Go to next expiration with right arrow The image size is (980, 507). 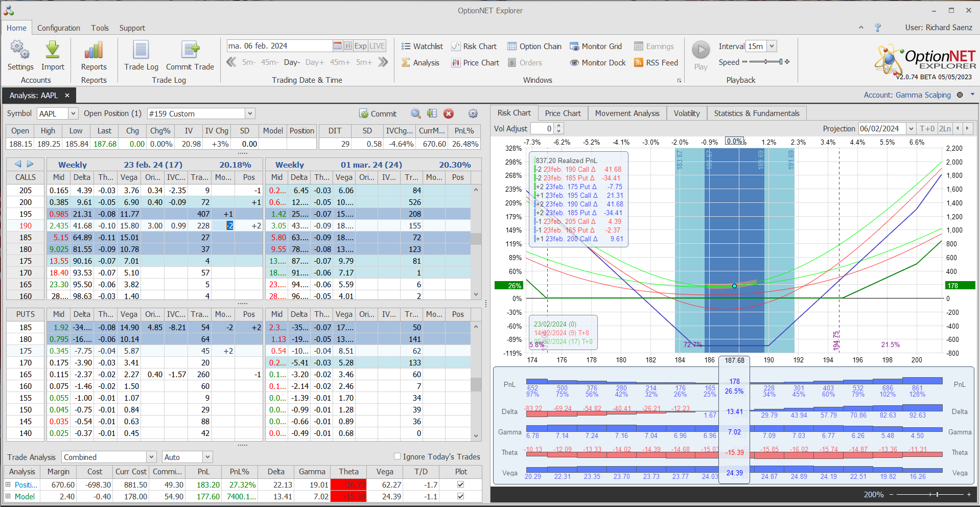coord(30,164)
